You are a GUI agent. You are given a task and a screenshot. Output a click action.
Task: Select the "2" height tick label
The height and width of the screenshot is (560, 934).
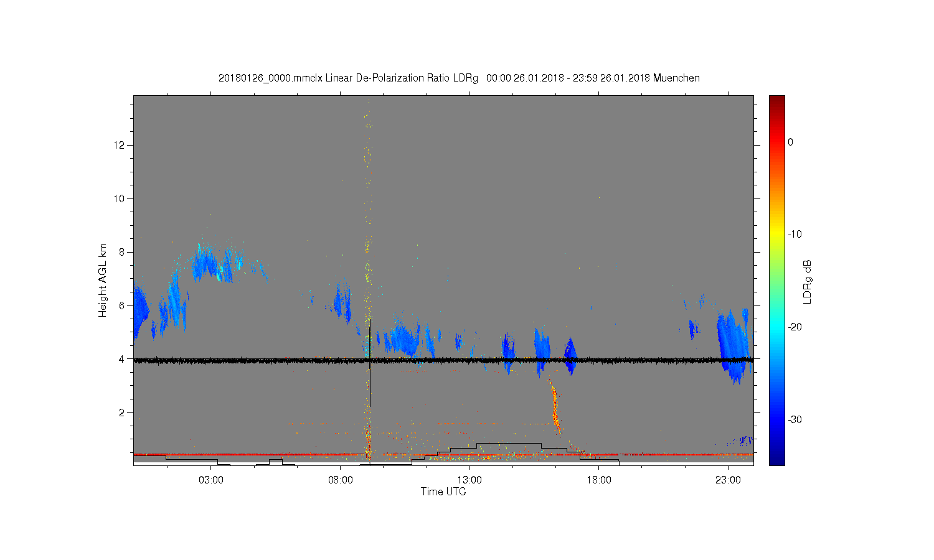click(123, 412)
